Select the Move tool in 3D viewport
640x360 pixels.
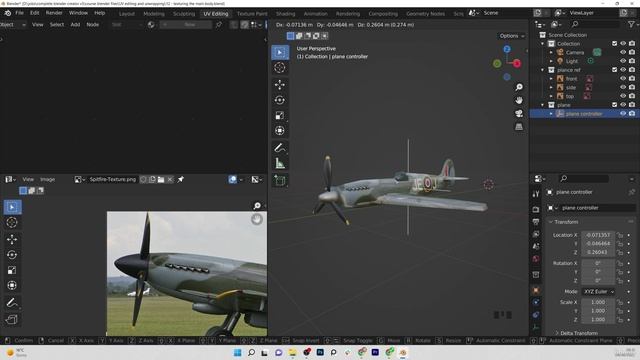[x=280, y=84]
